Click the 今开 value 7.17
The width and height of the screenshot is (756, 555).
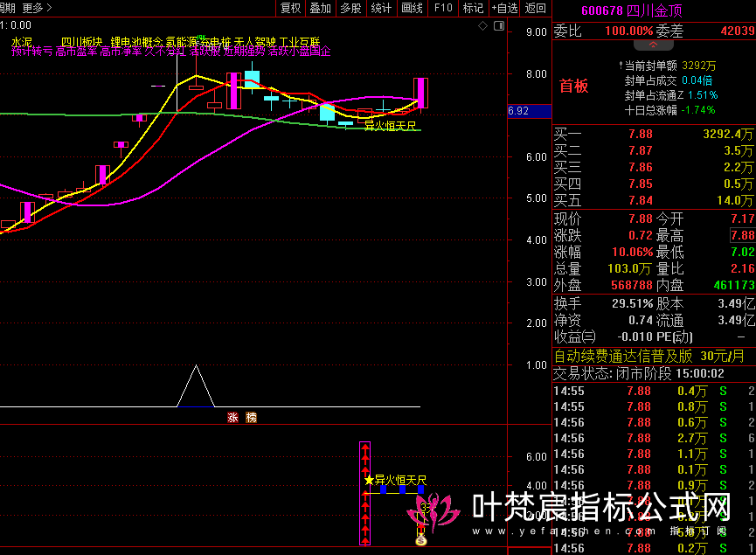coord(743,219)
